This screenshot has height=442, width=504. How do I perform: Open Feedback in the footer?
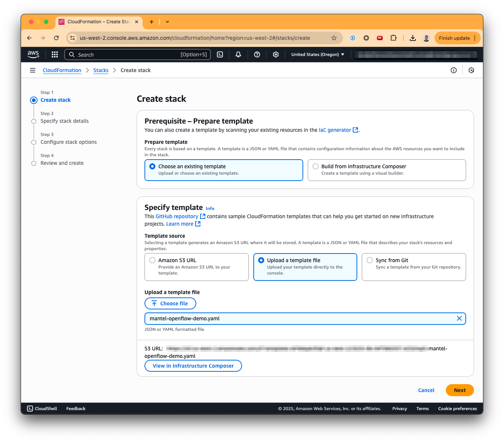76,409
